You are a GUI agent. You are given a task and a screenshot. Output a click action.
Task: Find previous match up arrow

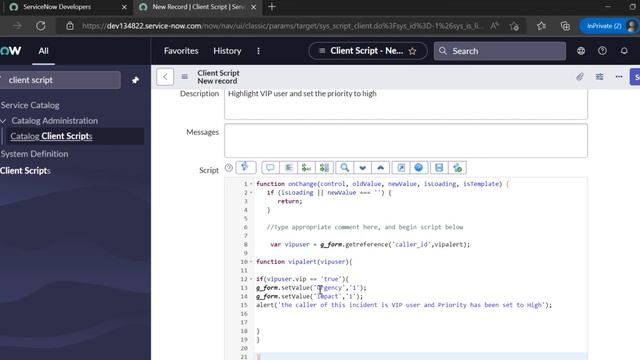pyautogui.click(x=380, y=168)
